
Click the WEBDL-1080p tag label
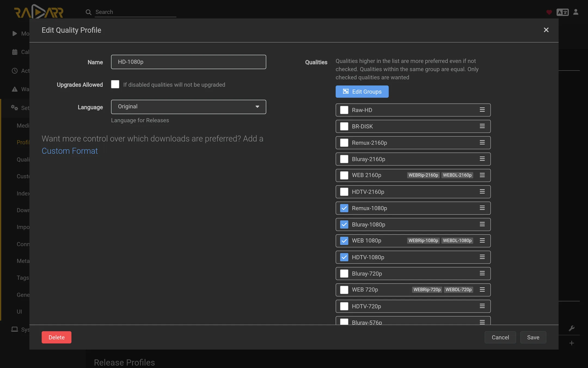[457, 240]
